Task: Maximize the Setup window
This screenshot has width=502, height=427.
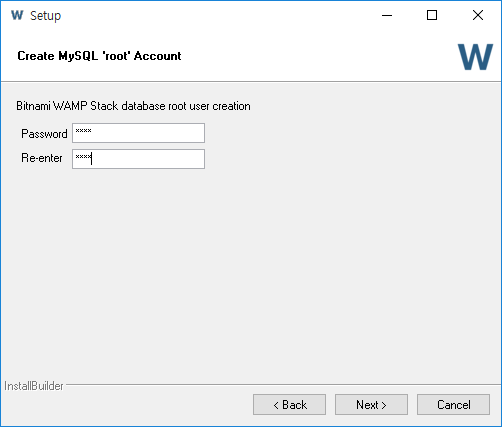Action: click(432, 15)
